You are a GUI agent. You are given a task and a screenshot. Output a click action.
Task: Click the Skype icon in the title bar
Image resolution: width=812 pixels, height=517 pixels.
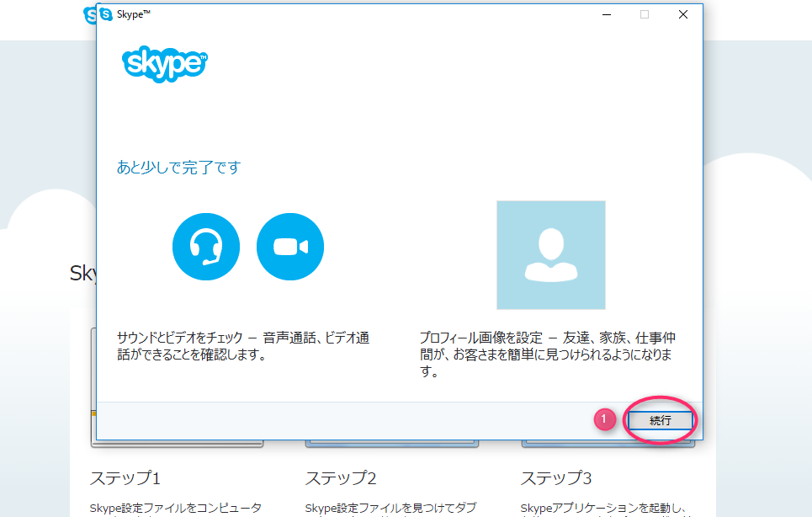pos(106,14)
